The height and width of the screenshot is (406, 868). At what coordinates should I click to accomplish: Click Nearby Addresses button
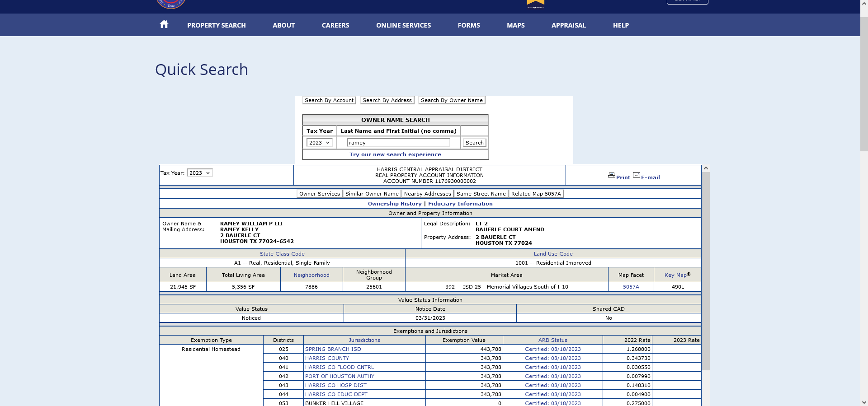coord(427,194)
